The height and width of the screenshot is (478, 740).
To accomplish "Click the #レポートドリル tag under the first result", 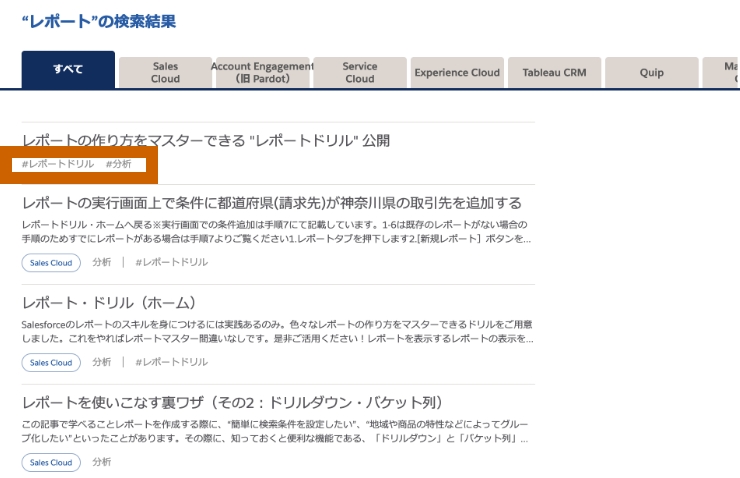I will 58,164.
